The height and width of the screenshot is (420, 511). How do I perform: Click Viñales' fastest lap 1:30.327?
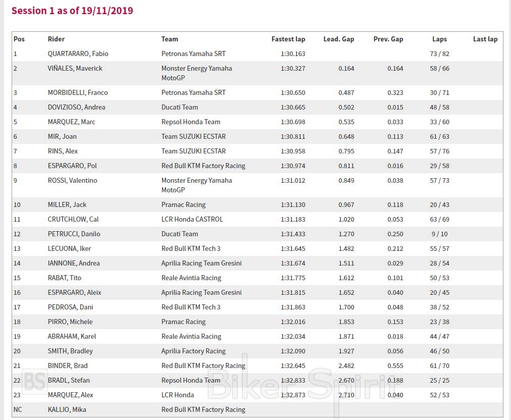coord(293,69)
